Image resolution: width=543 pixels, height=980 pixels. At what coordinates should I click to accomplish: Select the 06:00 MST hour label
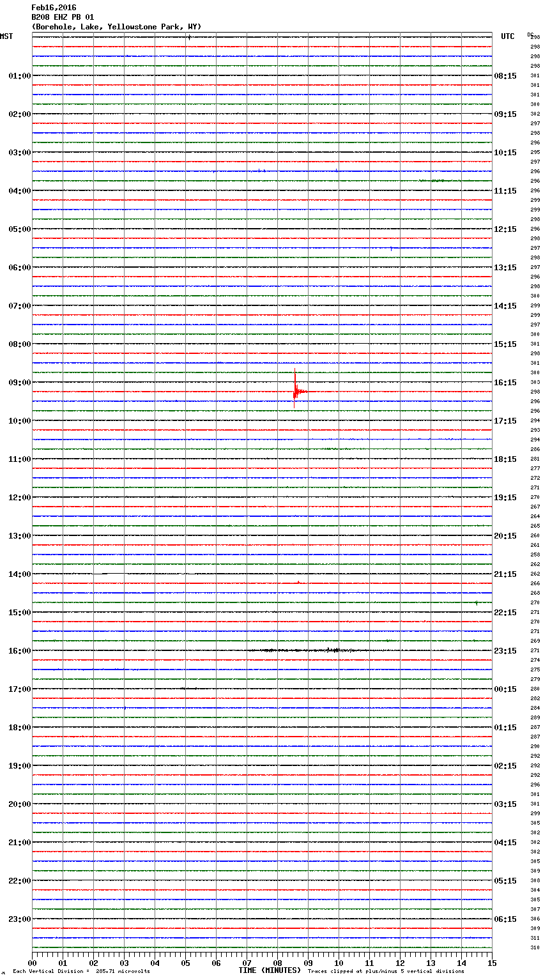coord(20,268)
